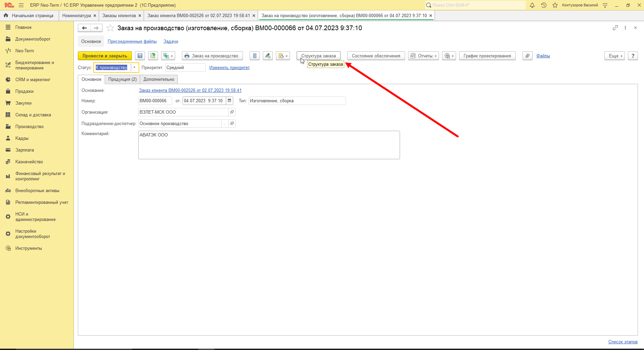Click the document list icon in toolbar

[255, 56]
